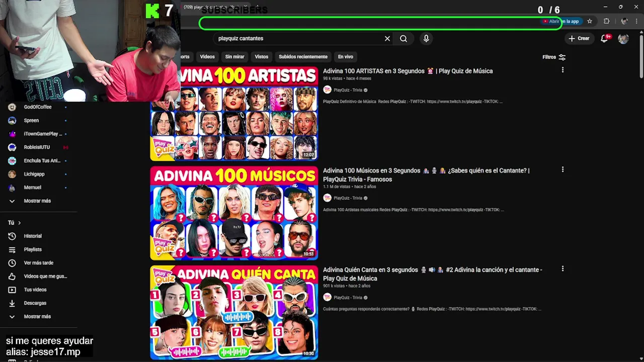
Task: Play the ADIVINA 100 ARTISTAS thumbnail
Action: pos(234,113)
